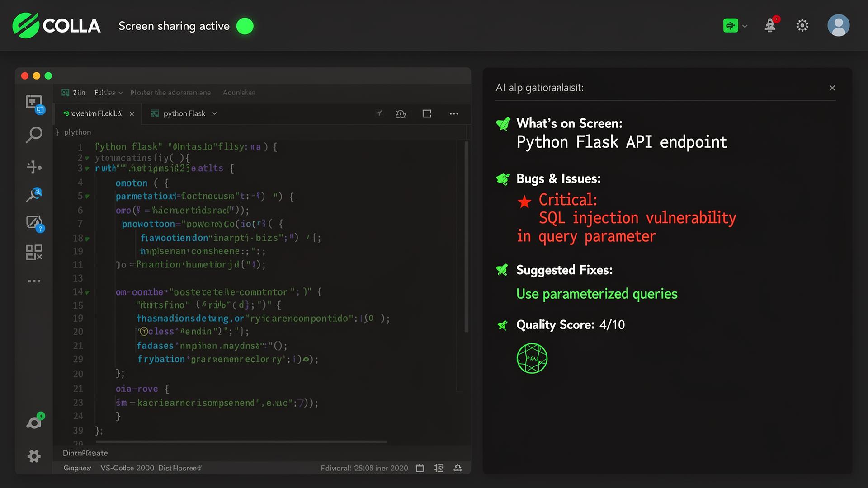This screenshot has width=868, height=488.
Task: Click the split editor square icon
Action: pyautogui.click(x=427, y=114)
